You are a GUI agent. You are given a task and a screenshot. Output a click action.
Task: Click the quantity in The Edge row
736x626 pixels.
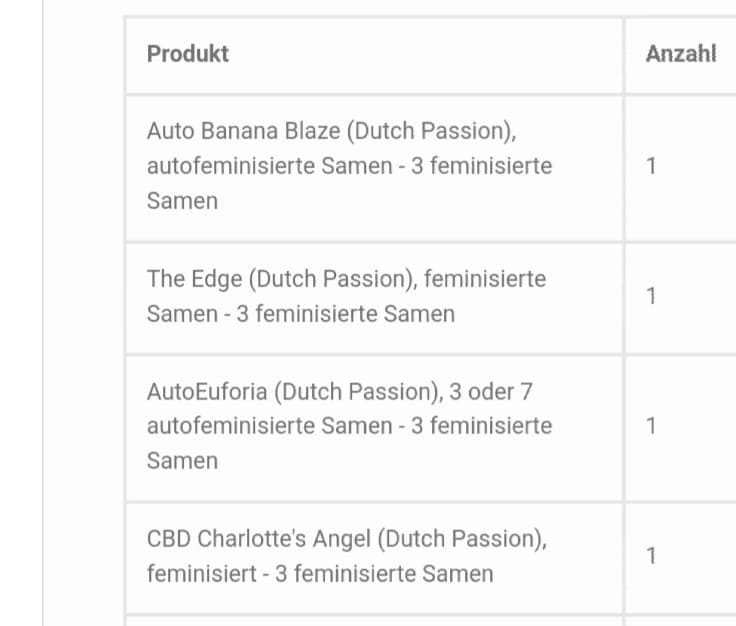tap(652, 296)
